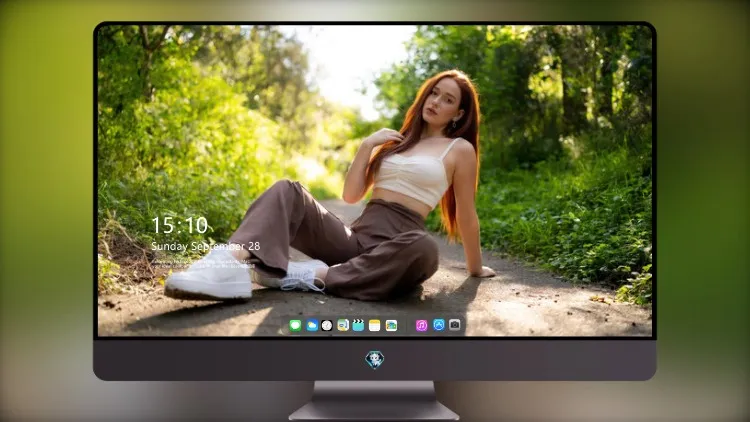Open the Weather app in the dock
750x422 pixels.
click(x=311, y=326)
